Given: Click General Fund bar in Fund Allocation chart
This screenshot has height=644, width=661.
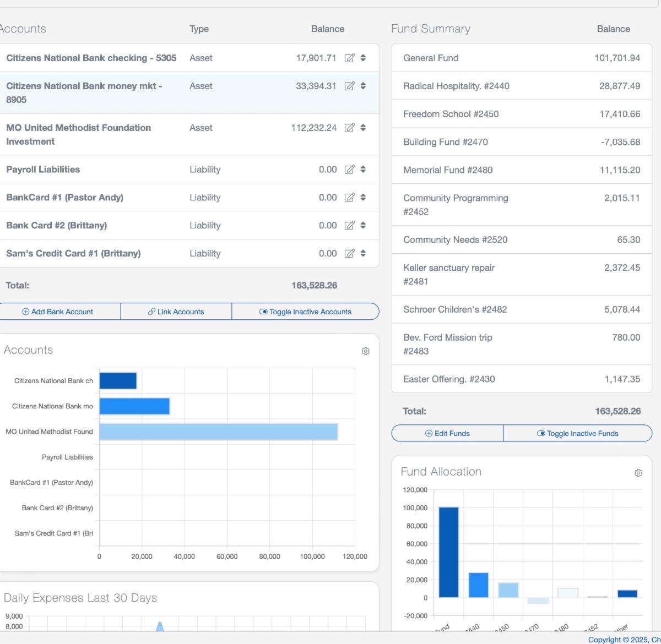Looking at the screenshot, I should pos(448,552).
